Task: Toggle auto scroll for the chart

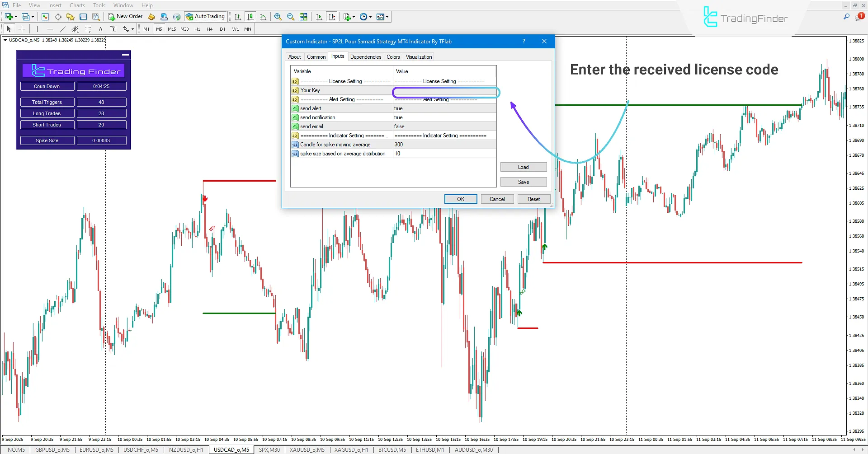Action: 319,17
